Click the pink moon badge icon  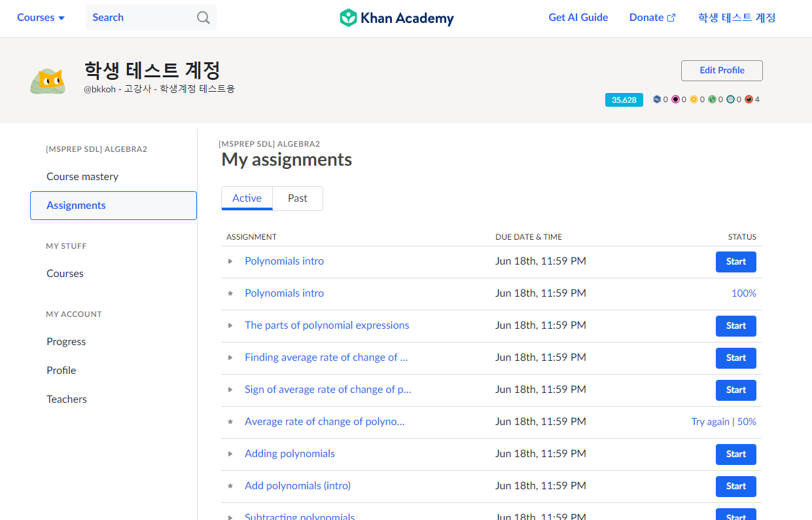pyautogui.click(x=675, y=100)
